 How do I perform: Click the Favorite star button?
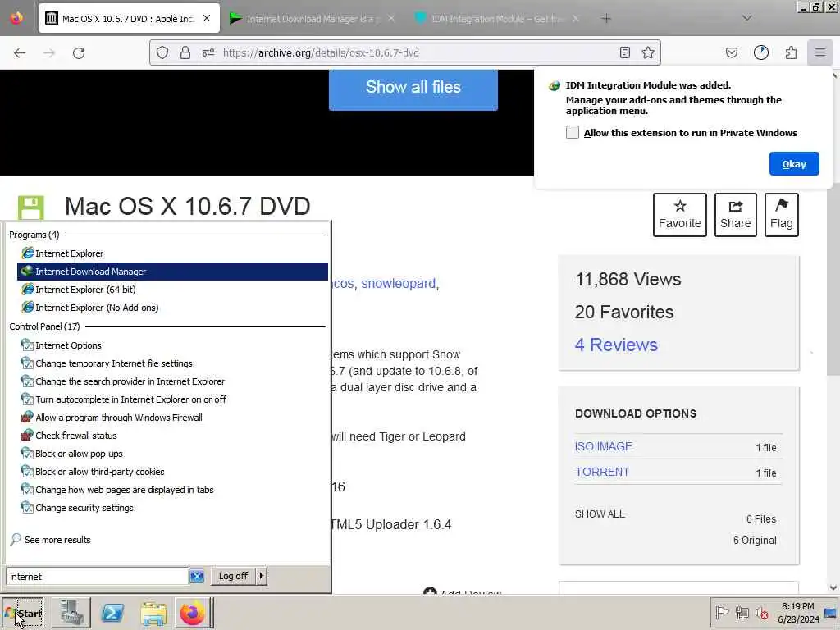tap(680, 215)
